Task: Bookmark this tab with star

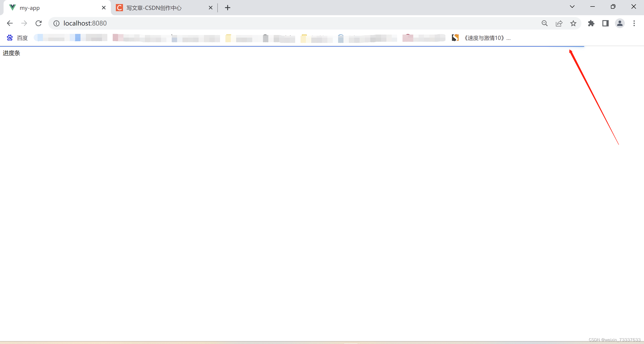Action: [x=573, y=23]
